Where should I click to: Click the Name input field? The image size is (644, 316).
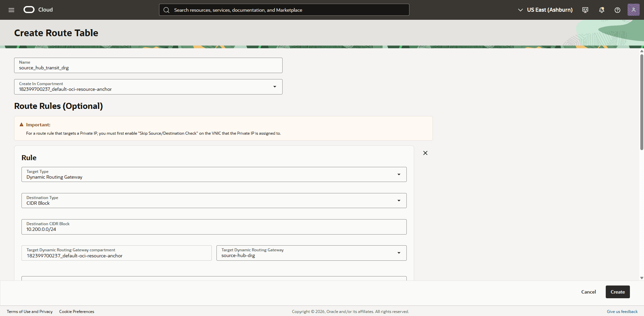(x=148, y=65)
